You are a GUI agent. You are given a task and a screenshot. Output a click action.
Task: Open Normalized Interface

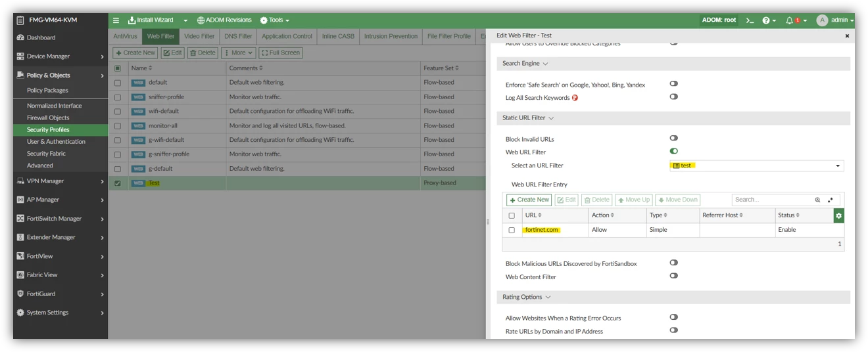coord(54,106)
